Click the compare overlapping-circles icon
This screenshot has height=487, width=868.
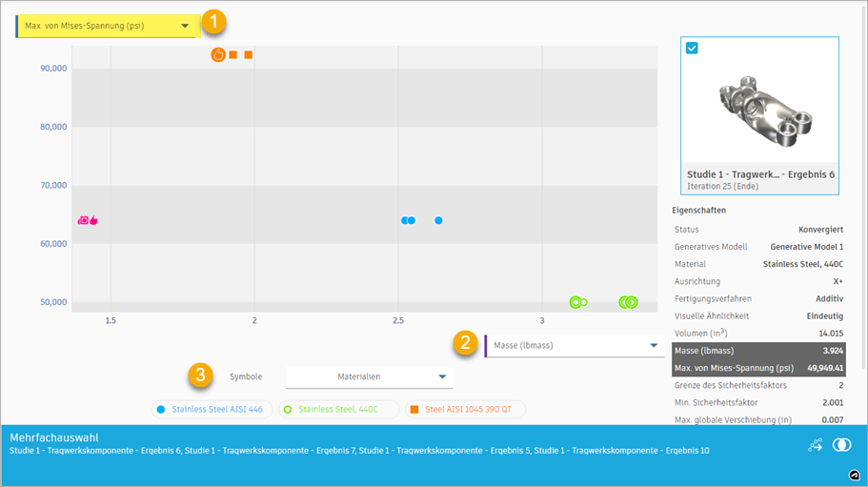(842, 445)
